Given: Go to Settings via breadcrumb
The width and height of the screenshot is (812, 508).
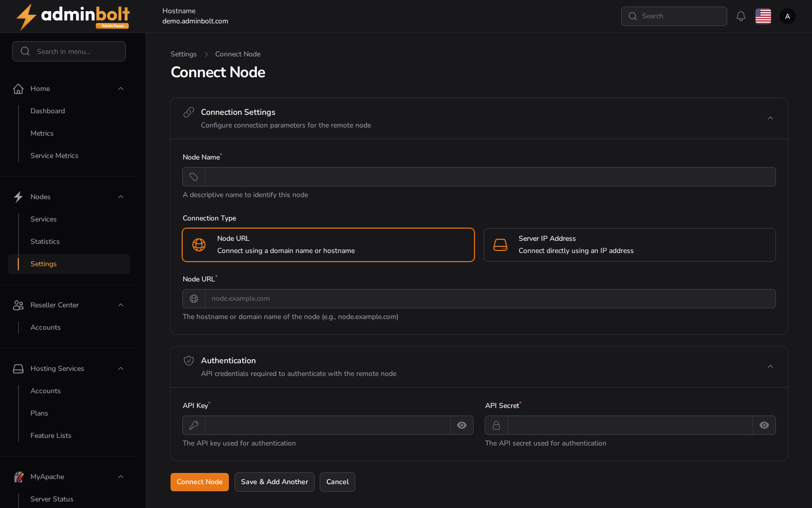Looking at the screenshot, I should 184,54.
